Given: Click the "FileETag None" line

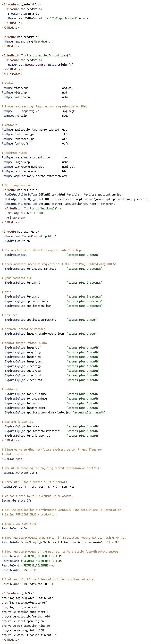Looking at the screenshot, I should pos(12,459).
